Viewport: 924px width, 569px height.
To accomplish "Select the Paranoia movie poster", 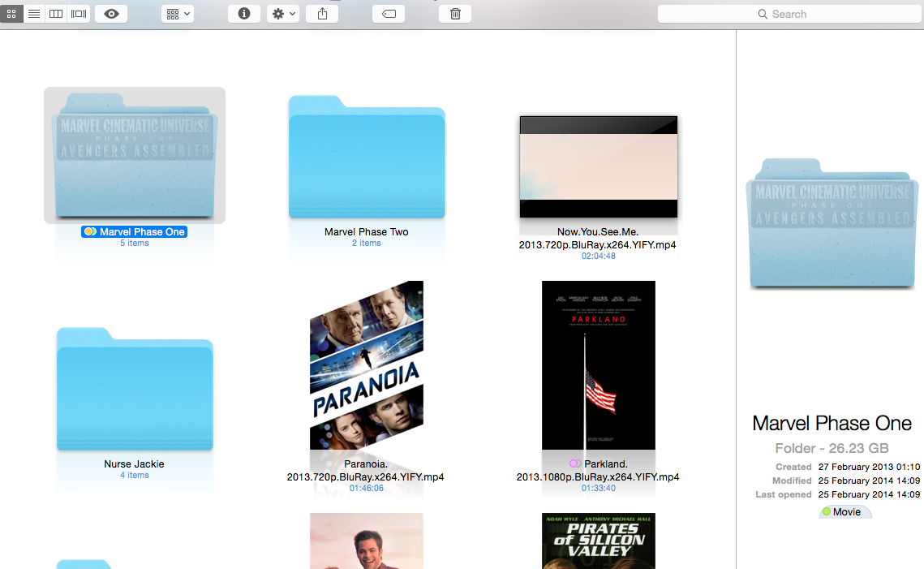I will pos(367,365).
